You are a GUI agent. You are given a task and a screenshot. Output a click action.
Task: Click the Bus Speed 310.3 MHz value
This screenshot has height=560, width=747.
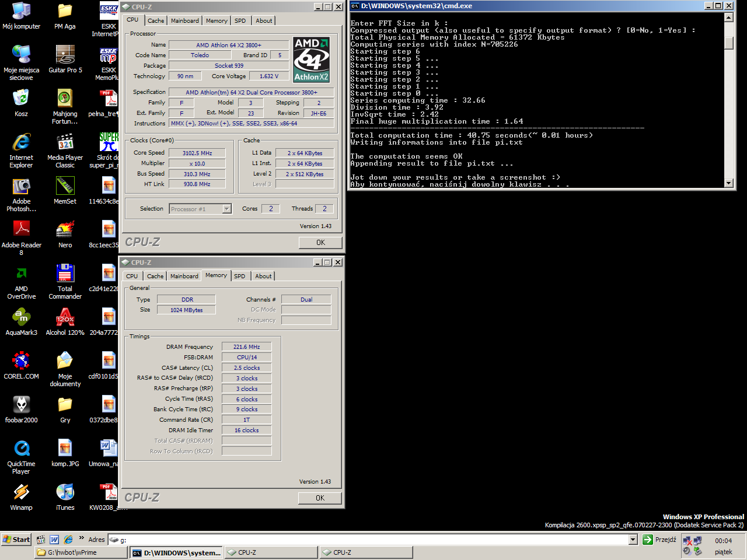click(x=197, y=174)
